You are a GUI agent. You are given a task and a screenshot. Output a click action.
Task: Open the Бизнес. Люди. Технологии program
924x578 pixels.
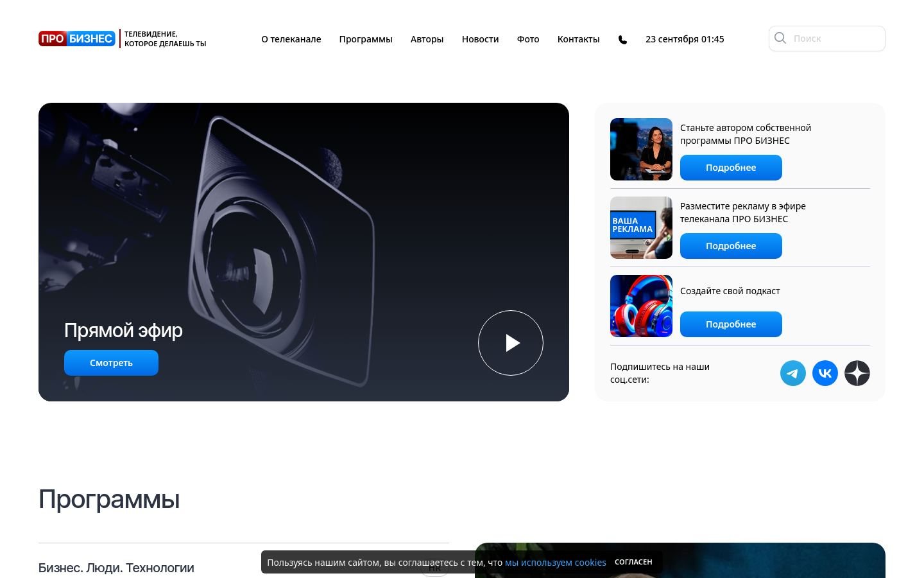click(116, 568)
